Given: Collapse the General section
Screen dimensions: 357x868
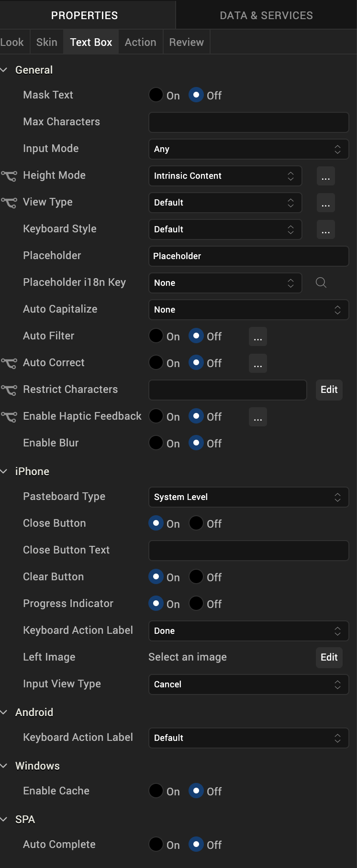Looking at the screenshot, I should [4, 70].
